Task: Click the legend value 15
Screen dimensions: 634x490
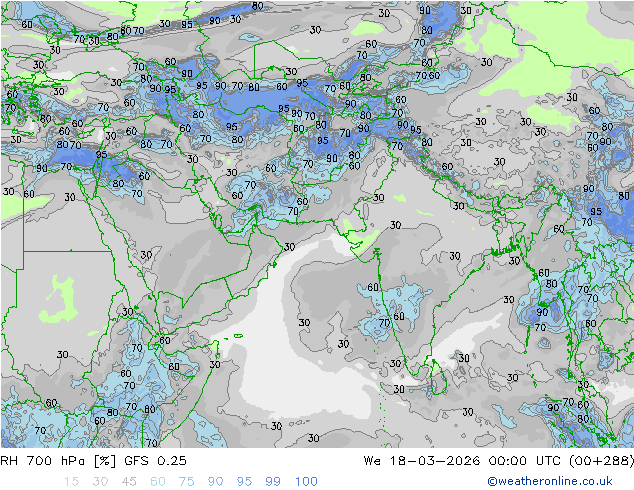Action: (x=71, y=482)
